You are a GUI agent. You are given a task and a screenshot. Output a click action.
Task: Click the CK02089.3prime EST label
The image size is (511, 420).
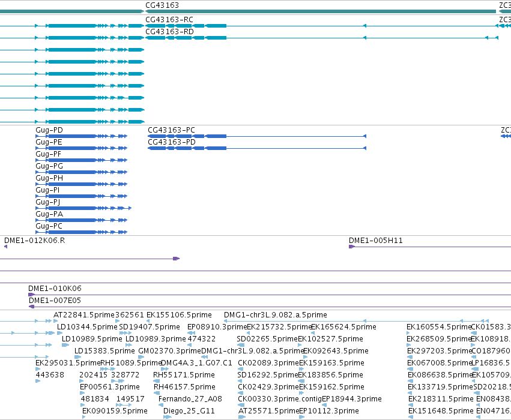click(x=268, y=362)
